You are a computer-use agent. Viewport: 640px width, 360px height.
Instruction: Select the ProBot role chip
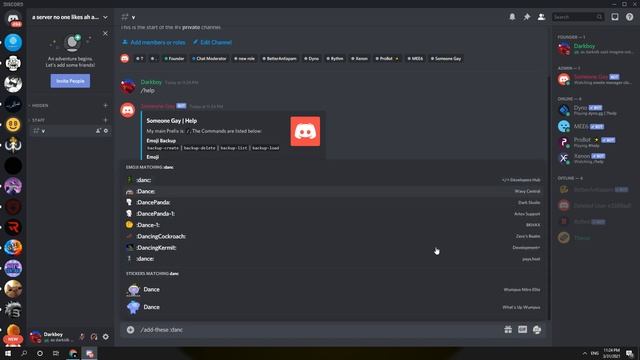click(387, 59)
